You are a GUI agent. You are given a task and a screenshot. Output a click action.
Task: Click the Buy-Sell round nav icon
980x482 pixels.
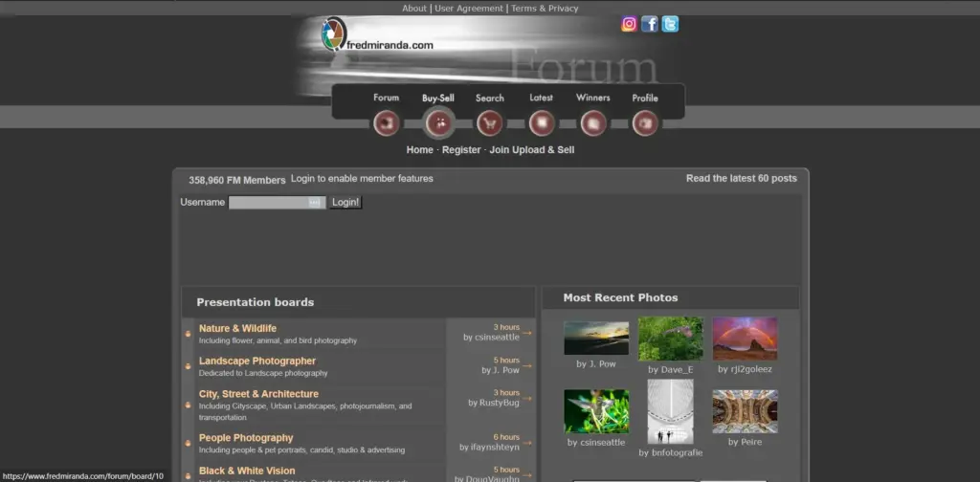coord(438,123)
